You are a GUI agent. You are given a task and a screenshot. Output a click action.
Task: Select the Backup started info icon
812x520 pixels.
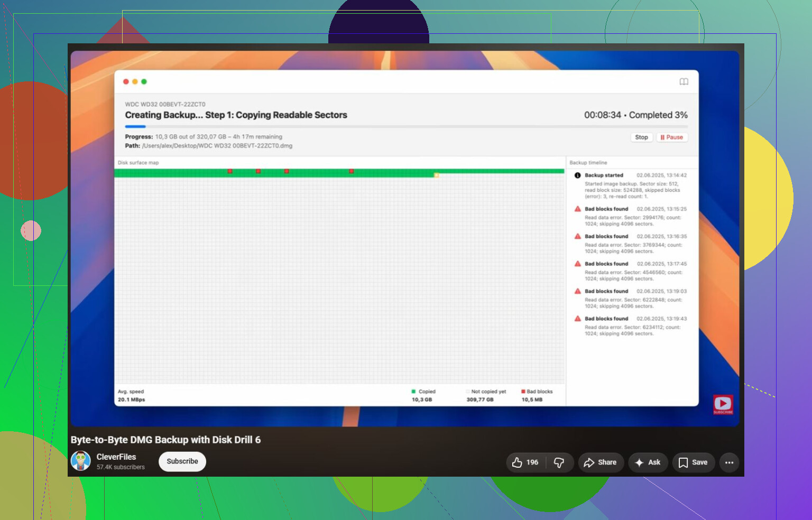coord(578,175)
